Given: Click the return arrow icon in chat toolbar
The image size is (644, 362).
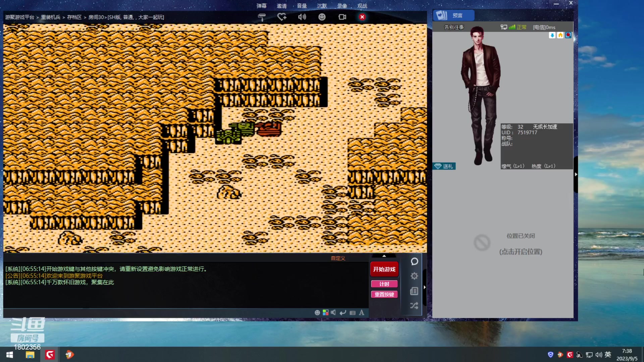Looking at the screenshot, I should tap(343, 313).
